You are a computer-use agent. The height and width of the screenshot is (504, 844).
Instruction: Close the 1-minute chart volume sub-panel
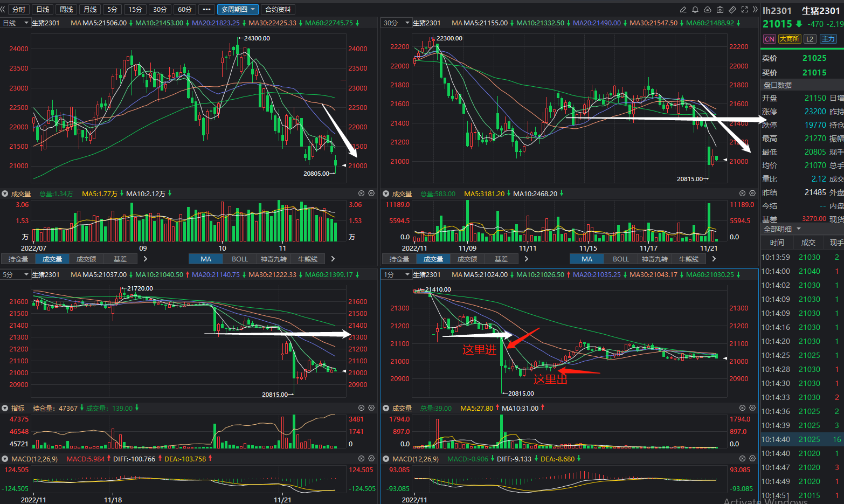pos(743,408)
